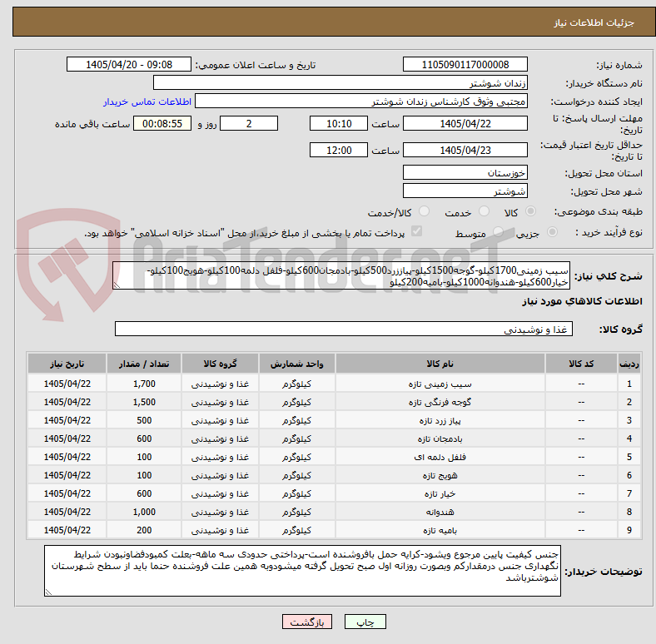Select the متوسط purchase type radio
Viewport: 656px width, 644px height.
point(498,232)
